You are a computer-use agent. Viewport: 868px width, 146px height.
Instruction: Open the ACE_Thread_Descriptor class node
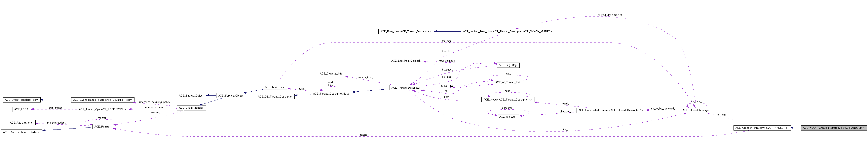[406, 87]
